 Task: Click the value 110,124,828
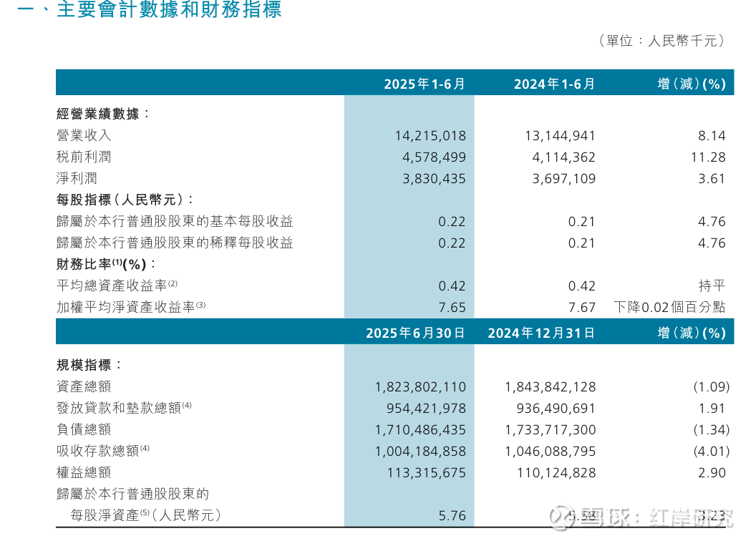click(556, 472)
